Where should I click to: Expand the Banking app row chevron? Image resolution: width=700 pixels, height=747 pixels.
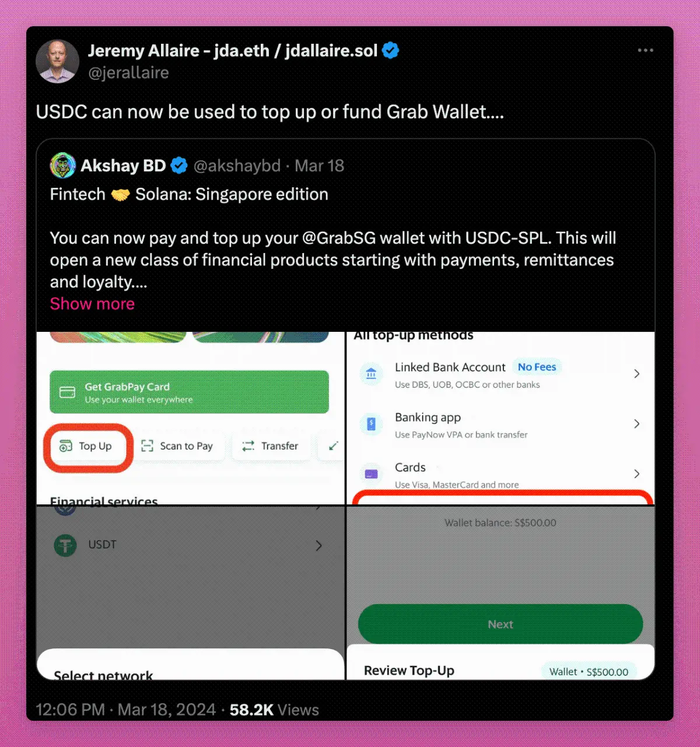(637, 424)
